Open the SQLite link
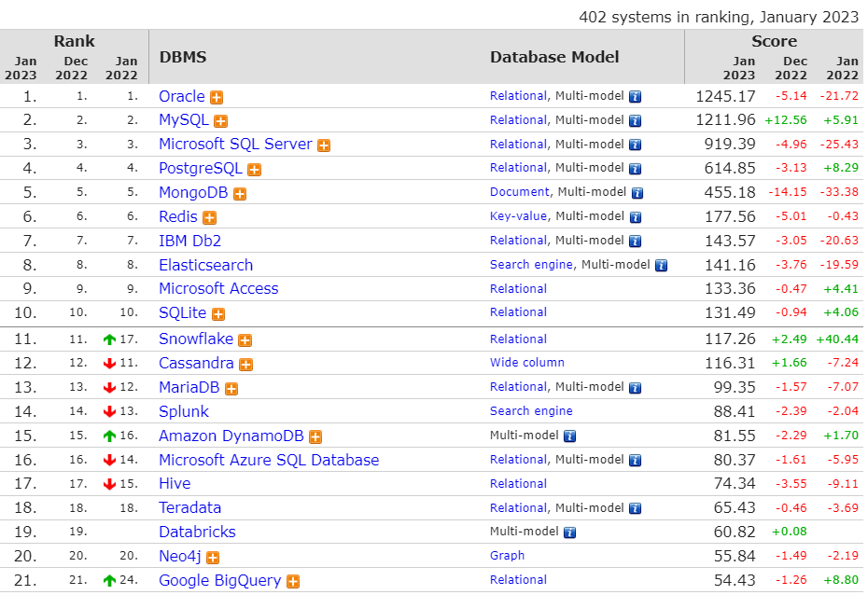868x595 pixels. (183, 313)
